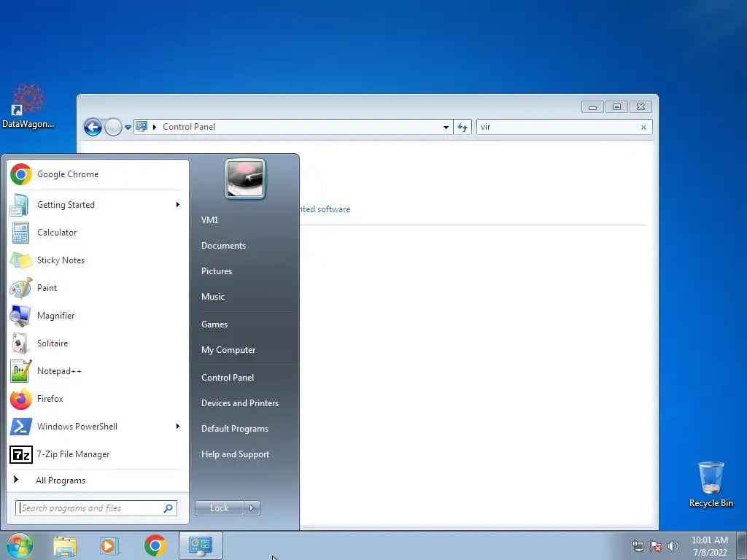
Task: Click the disabled Forward button in Control Panel
Action: point(113,127)
